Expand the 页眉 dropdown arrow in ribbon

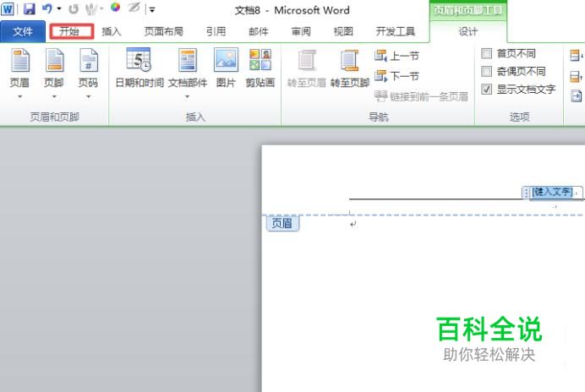19,96
